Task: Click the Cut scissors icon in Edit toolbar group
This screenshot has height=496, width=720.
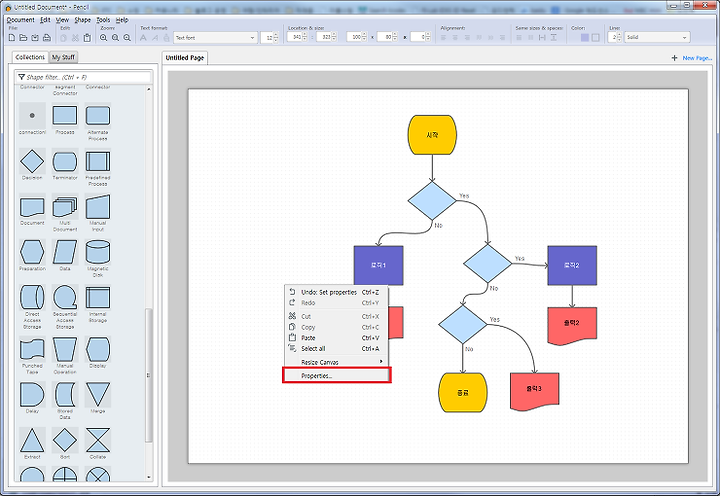Action: point(75,38)
